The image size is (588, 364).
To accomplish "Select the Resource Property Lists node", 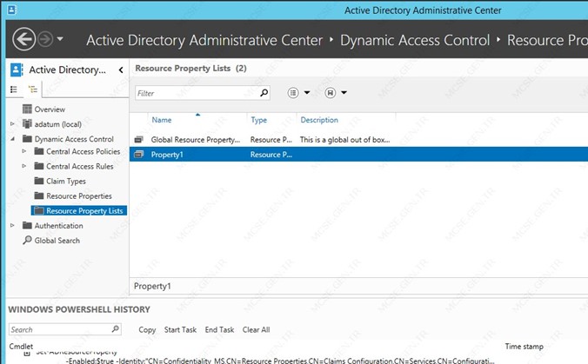I will point(84,211).
